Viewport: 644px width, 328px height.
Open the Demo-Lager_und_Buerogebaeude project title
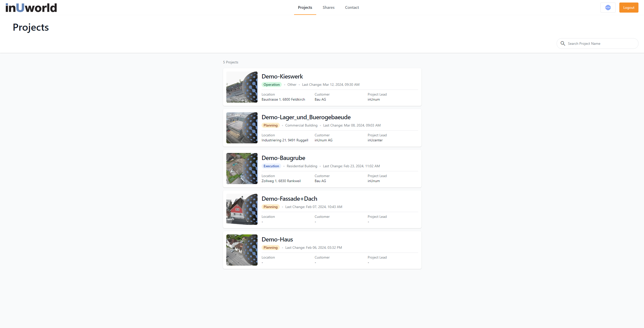coord(306,117)
